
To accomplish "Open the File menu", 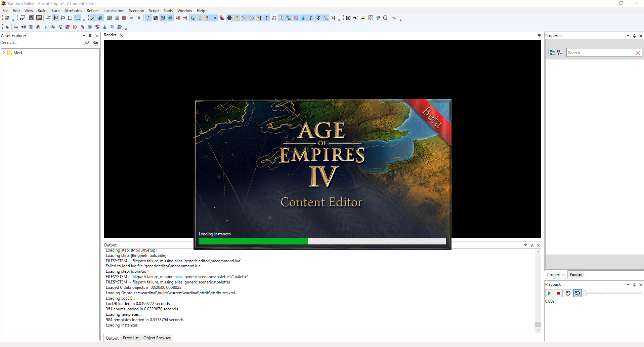I will coord(5,11).
